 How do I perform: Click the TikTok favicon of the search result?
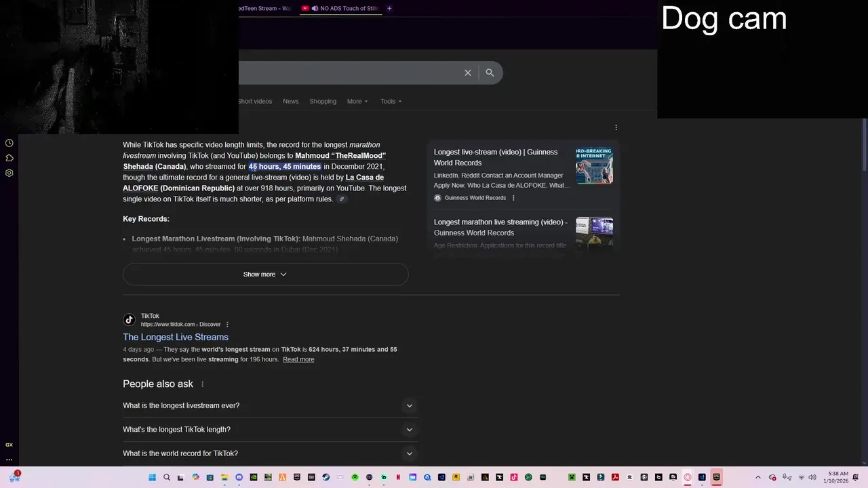[x=129, y=320]
